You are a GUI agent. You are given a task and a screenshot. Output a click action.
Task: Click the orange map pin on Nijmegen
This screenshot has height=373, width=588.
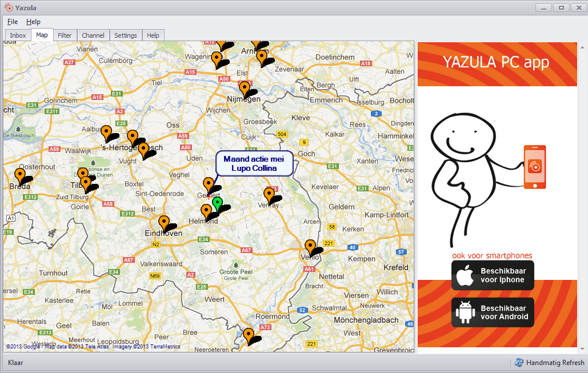click(245, 89)
